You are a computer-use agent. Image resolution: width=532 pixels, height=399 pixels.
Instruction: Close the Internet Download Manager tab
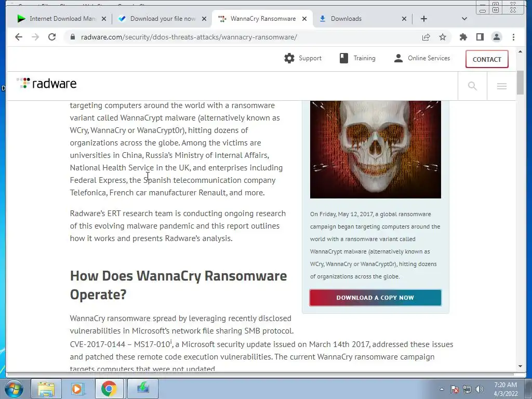coord(104,19)
